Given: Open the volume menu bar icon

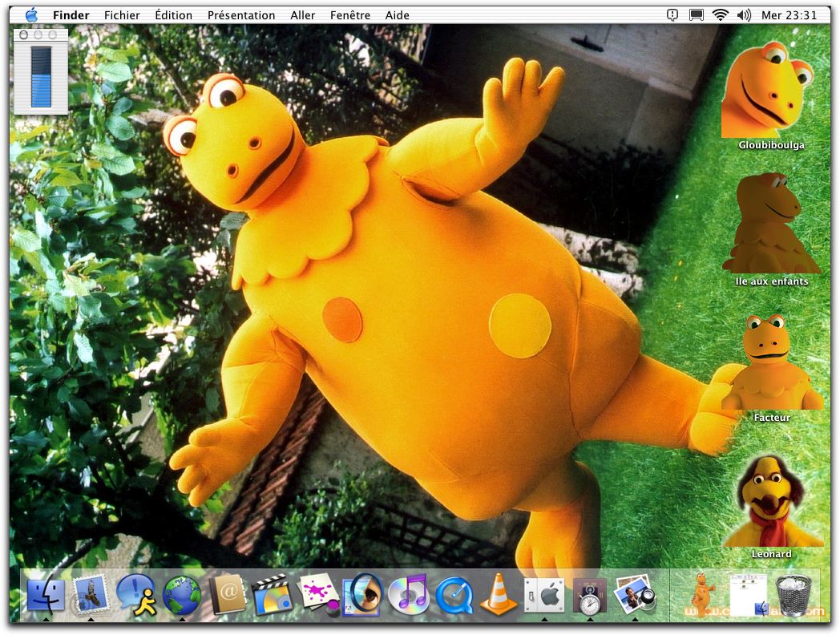Looking at the screenshot, I should [744, 15].
